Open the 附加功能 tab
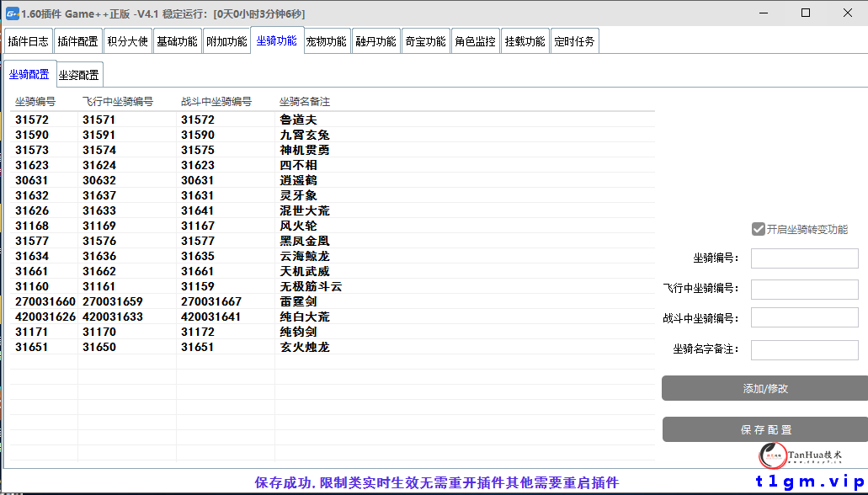This screenshot has width=868, height=495. click(x=226, y=40)
